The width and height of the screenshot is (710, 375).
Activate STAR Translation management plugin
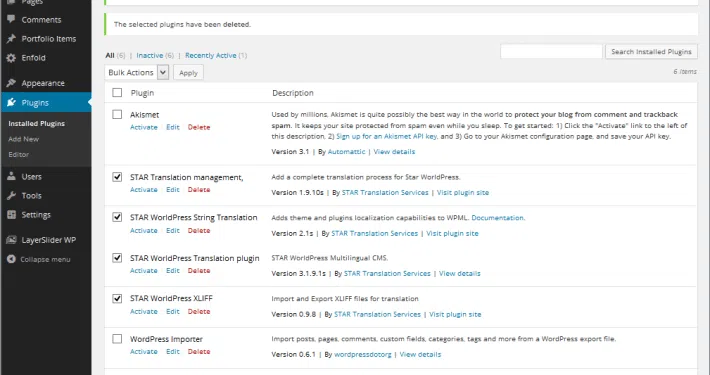click(144, 190)
